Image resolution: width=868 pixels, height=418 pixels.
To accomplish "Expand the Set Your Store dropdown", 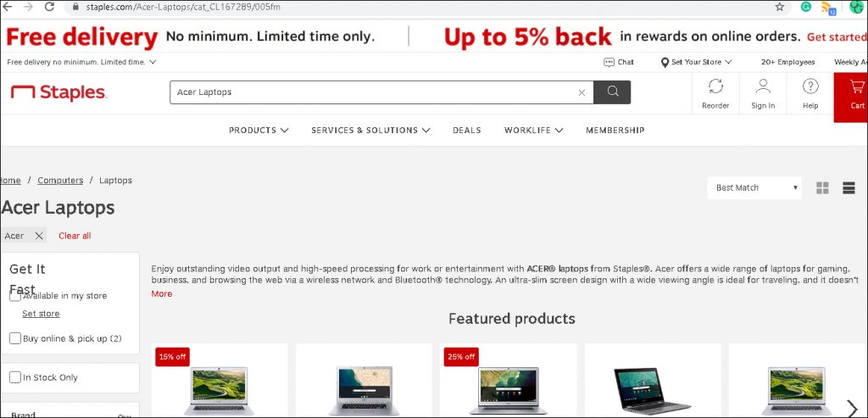I will pyautogui.click(x=697, y=62).
